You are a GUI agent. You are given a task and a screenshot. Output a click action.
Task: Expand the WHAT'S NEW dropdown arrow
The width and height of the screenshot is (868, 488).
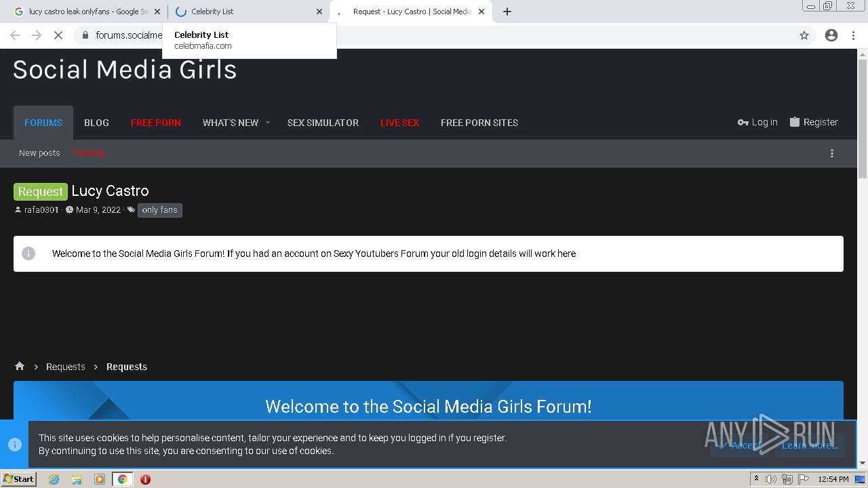pos(267,123)
